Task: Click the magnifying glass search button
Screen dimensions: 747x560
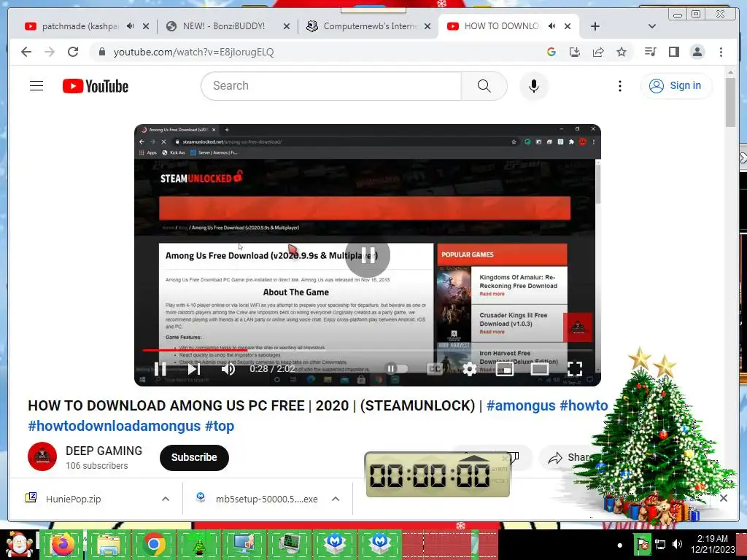Action: [484, 86]
